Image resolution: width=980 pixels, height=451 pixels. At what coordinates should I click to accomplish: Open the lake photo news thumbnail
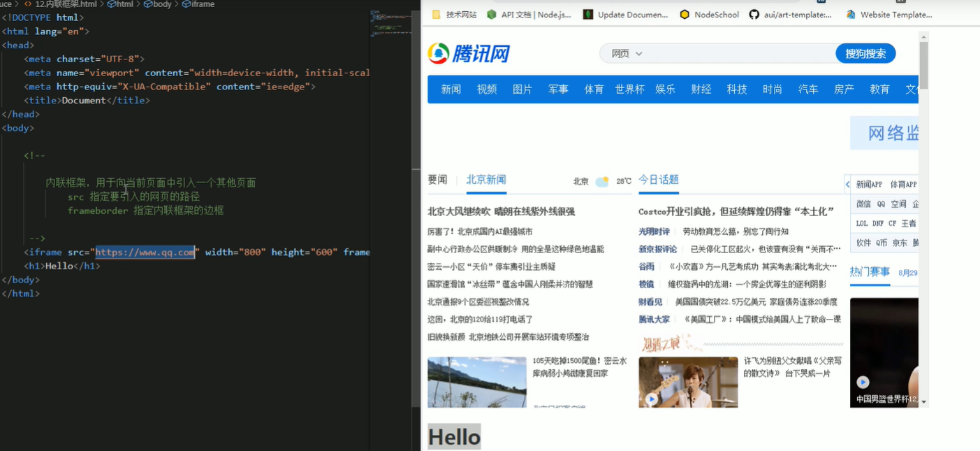(477, 382)
